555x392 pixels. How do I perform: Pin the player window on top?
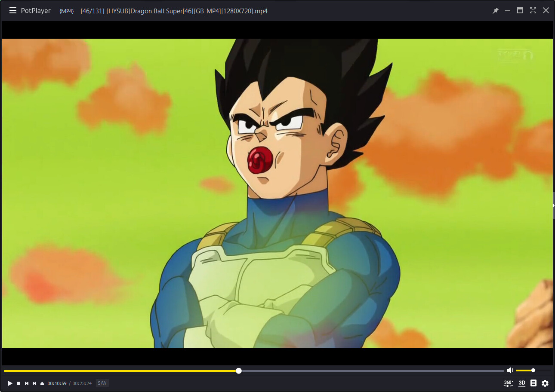point(495,11)
